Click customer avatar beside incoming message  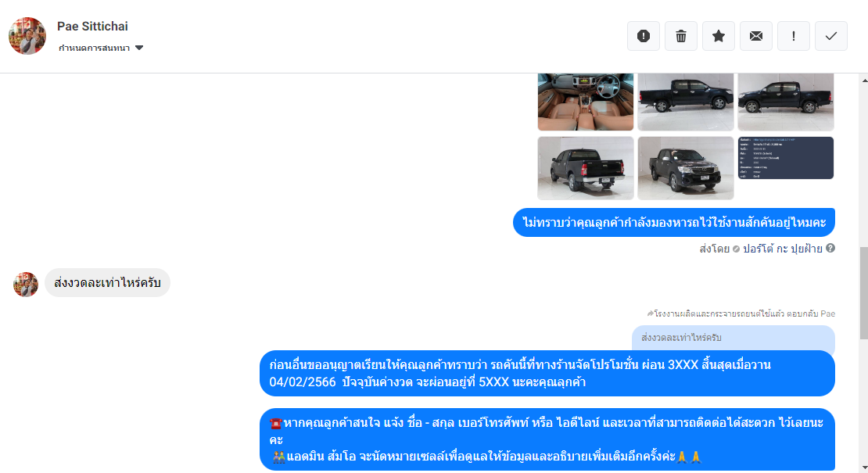click(x=26, y=285)
